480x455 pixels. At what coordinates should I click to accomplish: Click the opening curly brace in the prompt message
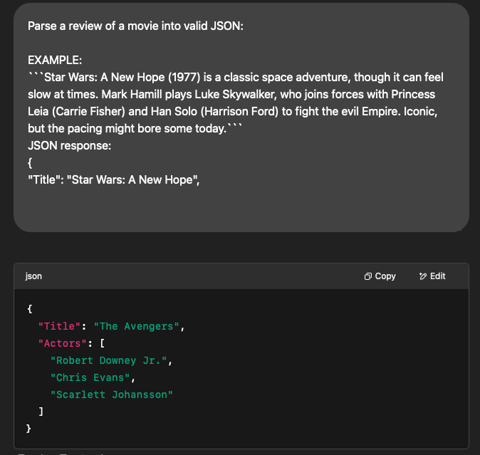pos(30,163)
